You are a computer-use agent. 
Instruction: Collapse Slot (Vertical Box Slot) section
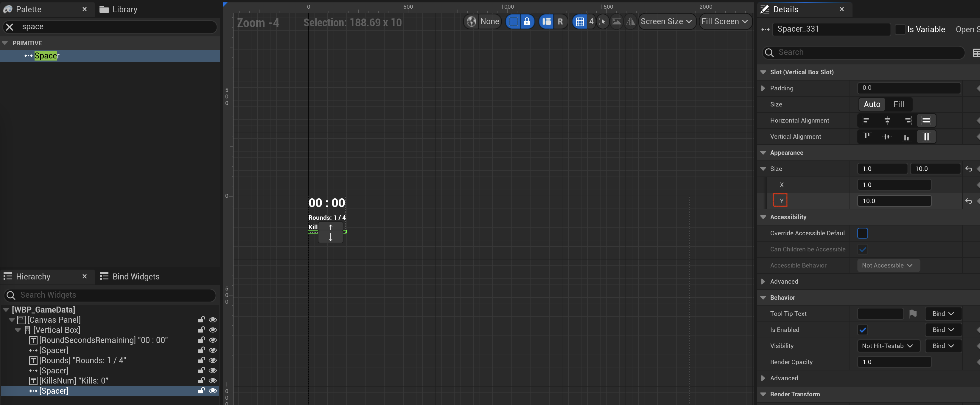click(763, 72)
